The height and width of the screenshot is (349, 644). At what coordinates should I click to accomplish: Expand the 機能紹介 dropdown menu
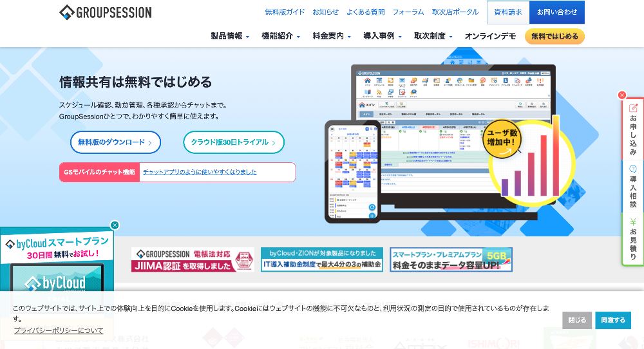281,36
